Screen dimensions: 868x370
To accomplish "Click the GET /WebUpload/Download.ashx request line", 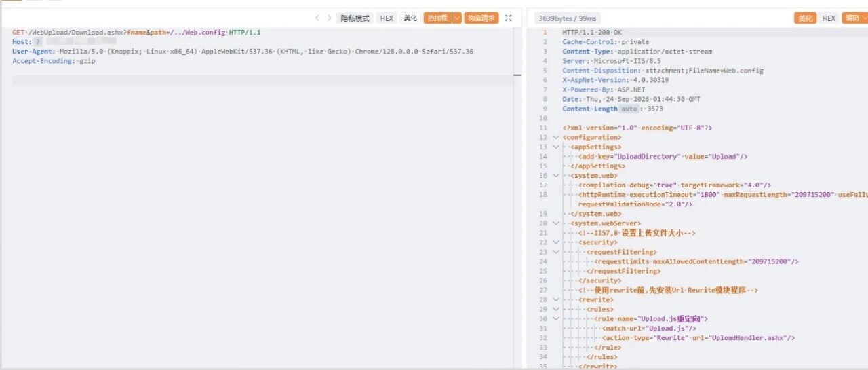I will [x=136, y=33].
